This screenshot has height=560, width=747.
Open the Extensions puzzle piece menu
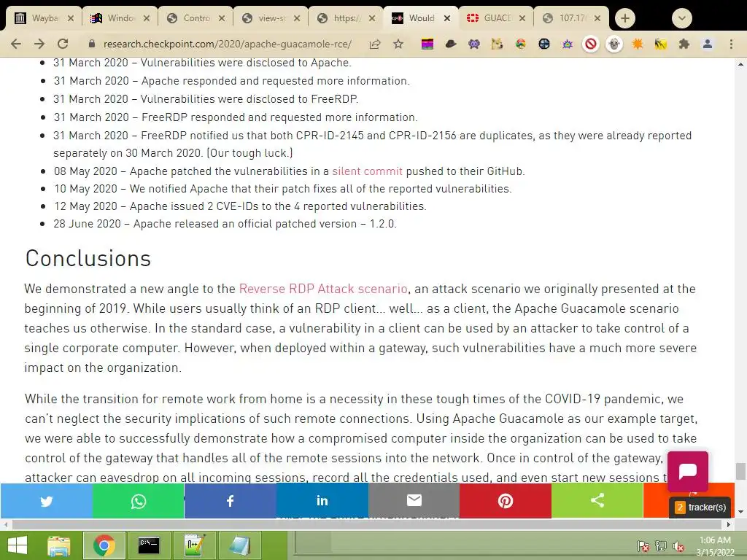click(x=684, y=44)
